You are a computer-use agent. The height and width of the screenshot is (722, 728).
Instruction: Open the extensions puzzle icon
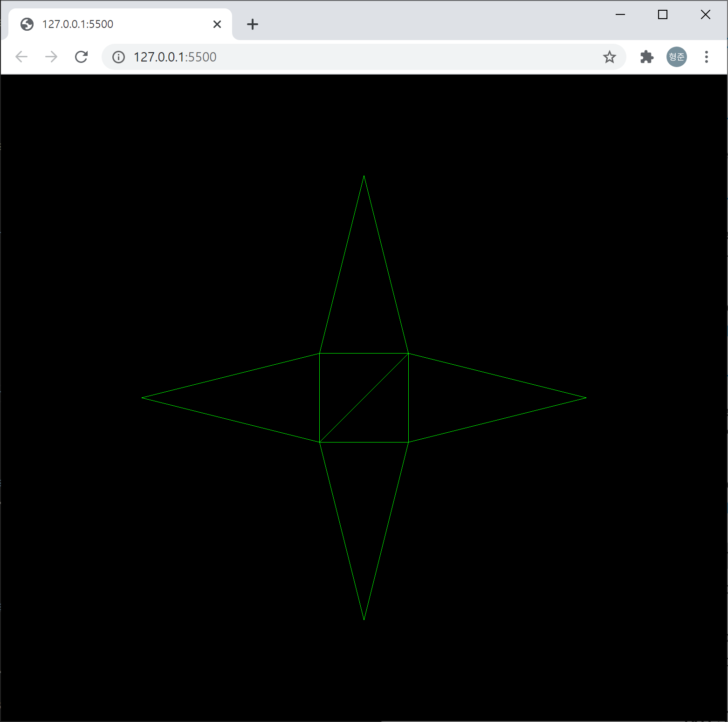coord(646,57)
